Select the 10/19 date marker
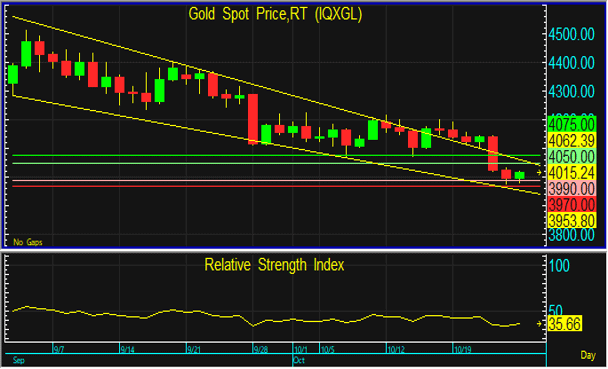 click(x=463, y=350)
